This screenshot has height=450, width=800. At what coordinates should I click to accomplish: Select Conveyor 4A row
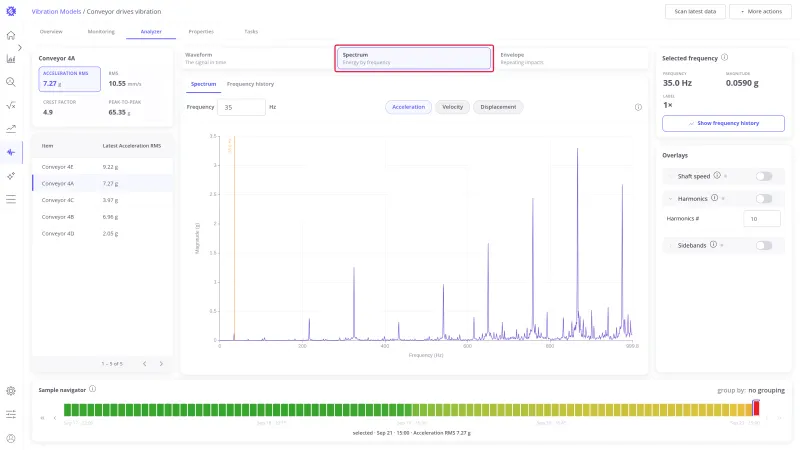click(x=102, y=184)
